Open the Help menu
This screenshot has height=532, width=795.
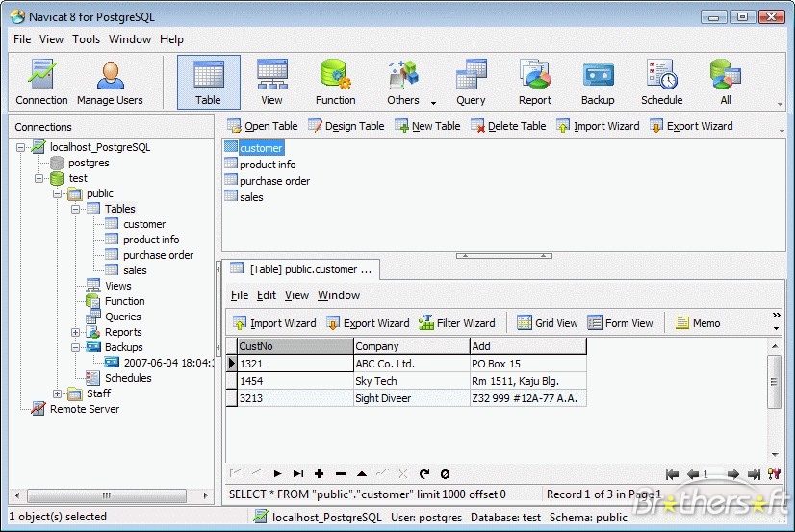pos(171,39)
